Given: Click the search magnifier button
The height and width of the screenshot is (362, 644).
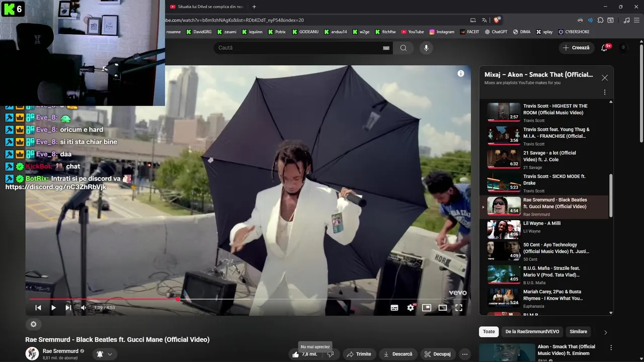Looking at the screenshot, I should [x=404, y=48].
